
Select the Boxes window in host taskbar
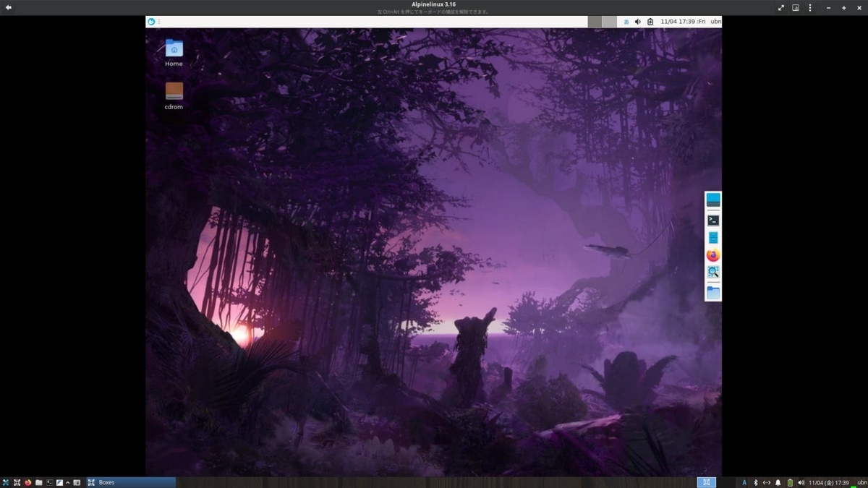(x=131, y=482)
